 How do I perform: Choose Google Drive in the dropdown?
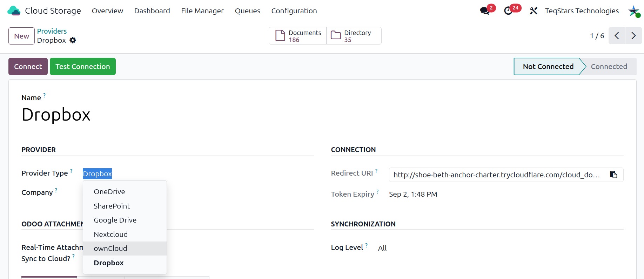[125, 220]
